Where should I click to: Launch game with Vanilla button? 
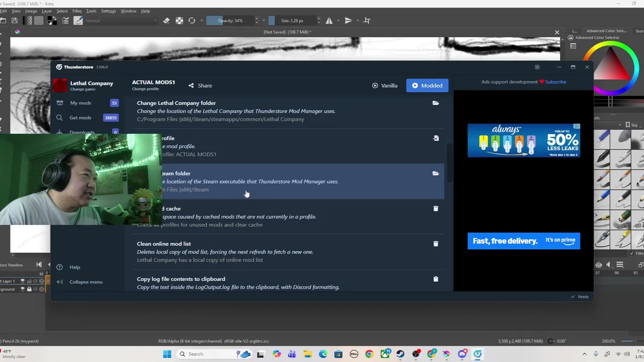click(x=385, y=85)
